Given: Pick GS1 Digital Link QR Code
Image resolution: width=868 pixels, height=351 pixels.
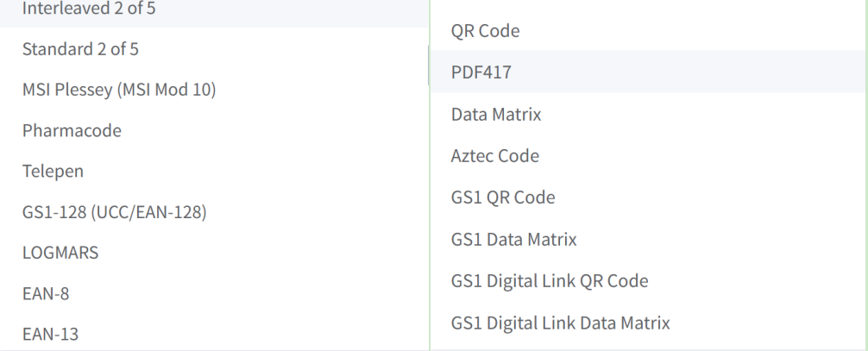Looking at the screenshot, I should tap(549, 280).
